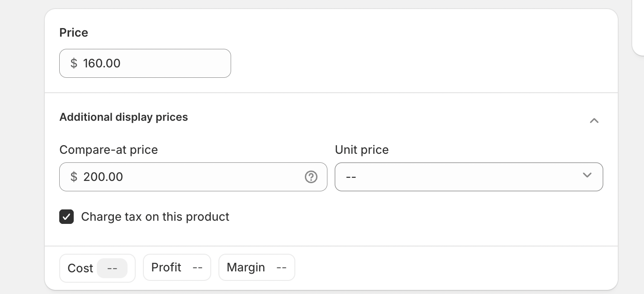Toggle Charge tax on this product checkbox

tap(66, 217)
